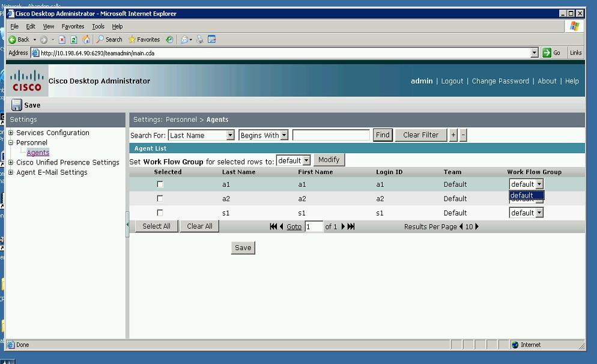The image size is (597, 364).
Task: Click the Select All button
Action: pos(157,226)
